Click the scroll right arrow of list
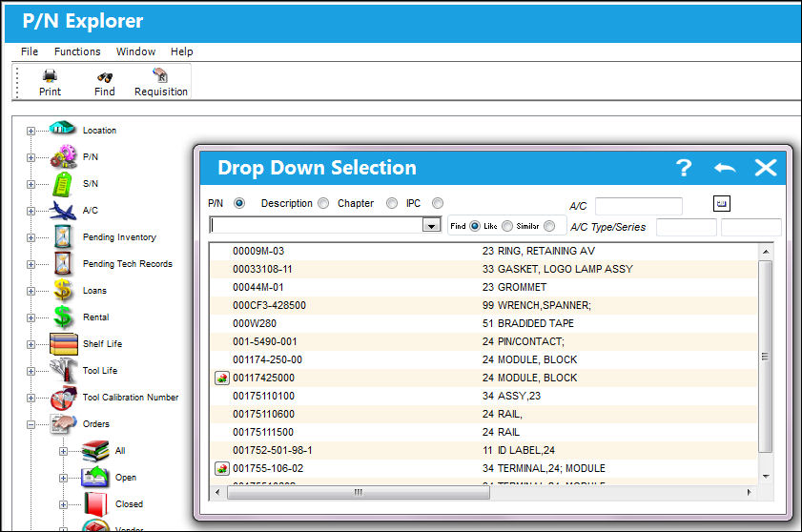802x532 pixels. [x=749, y=492]
